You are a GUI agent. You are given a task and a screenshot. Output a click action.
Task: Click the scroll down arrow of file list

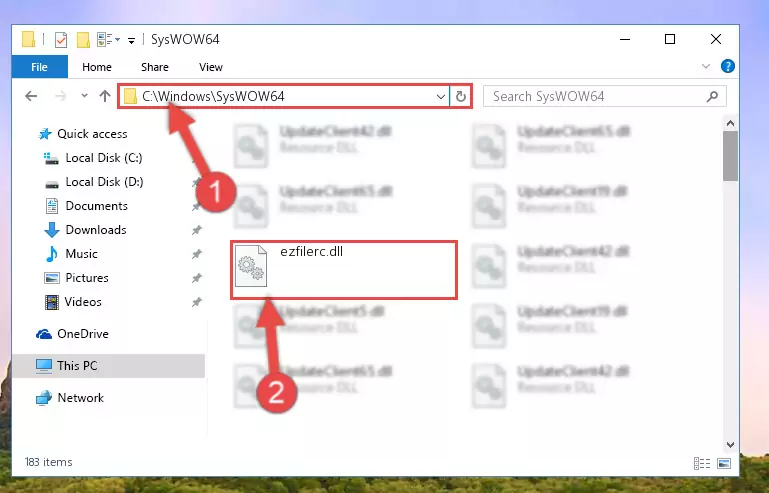[x=730, y=445]
